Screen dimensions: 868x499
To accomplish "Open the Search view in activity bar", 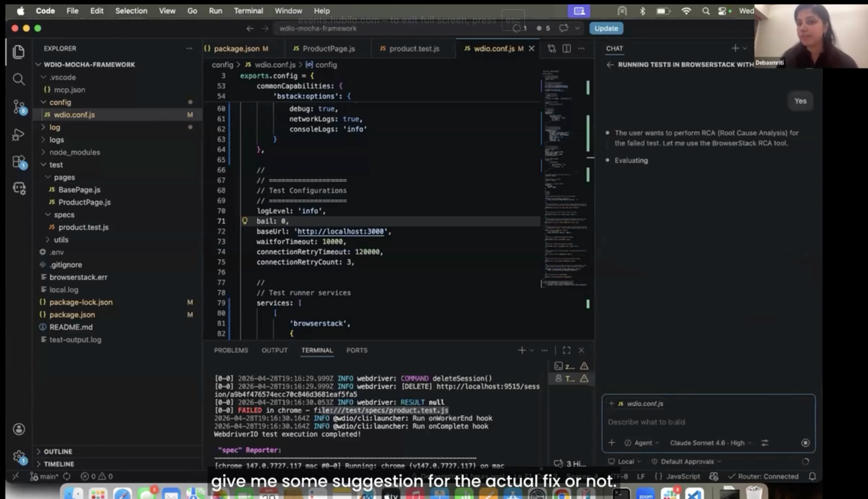I will (19, 79).
